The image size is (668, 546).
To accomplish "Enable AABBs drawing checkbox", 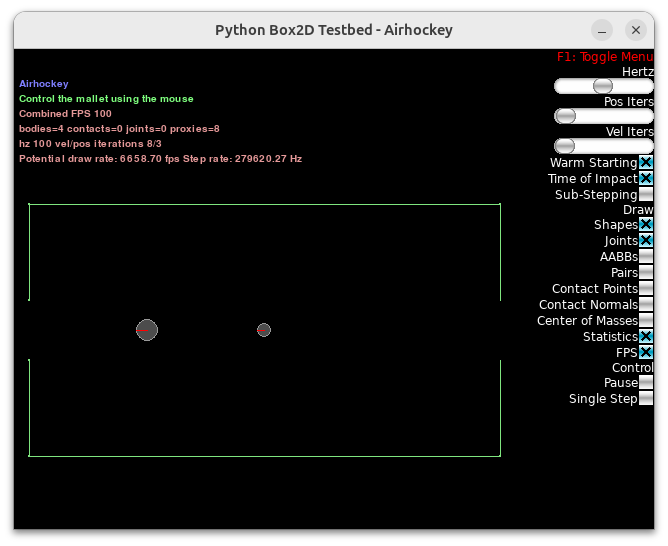I will 646,257.
